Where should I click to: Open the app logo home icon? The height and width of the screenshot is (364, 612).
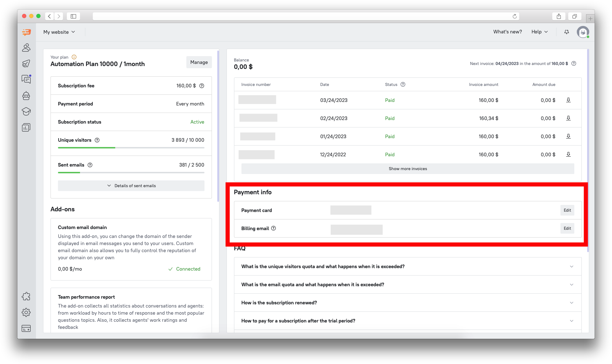point(26,32)
